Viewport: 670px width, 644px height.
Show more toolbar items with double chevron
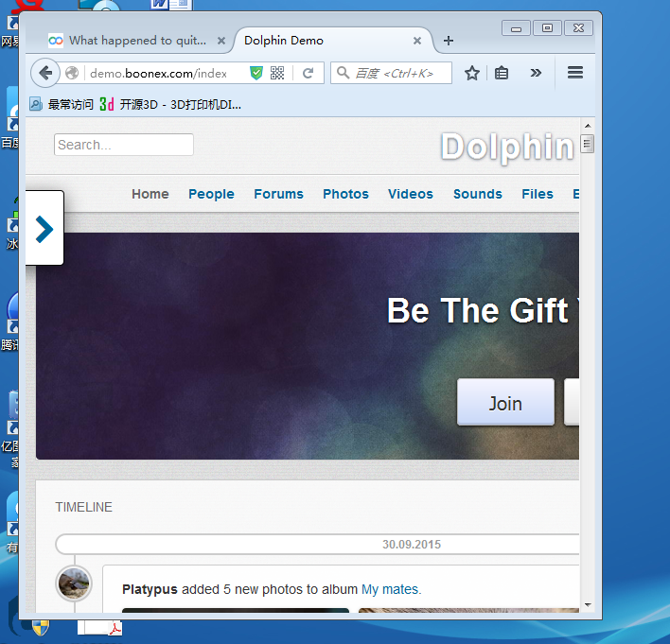pyautogui.click(x=536, y=73)
